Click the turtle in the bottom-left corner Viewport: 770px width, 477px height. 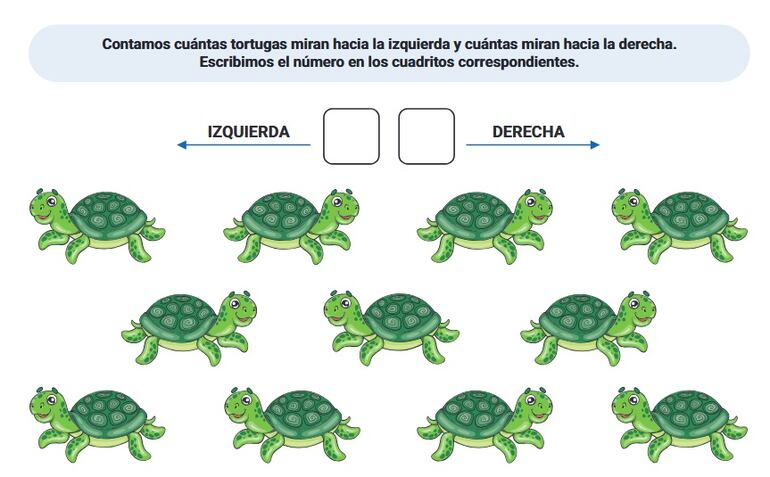[97, 425]
